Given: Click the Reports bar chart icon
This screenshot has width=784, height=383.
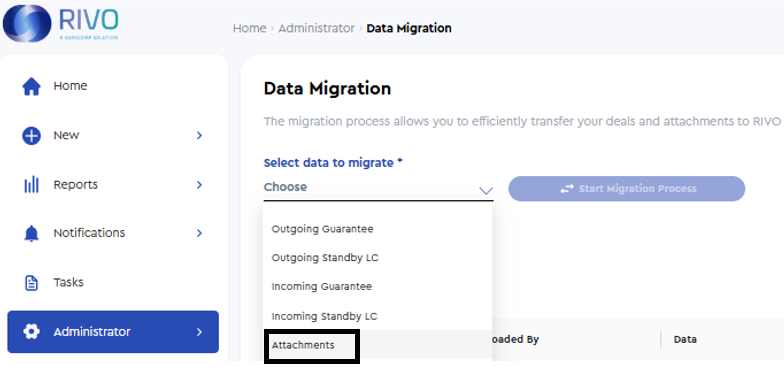Looking at the screenshot, I should point(32,185).
